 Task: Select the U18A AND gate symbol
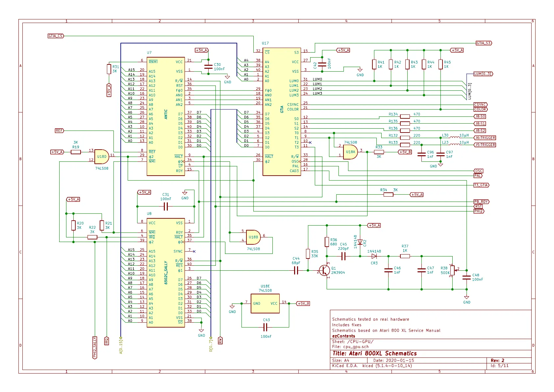coord(350,152)
